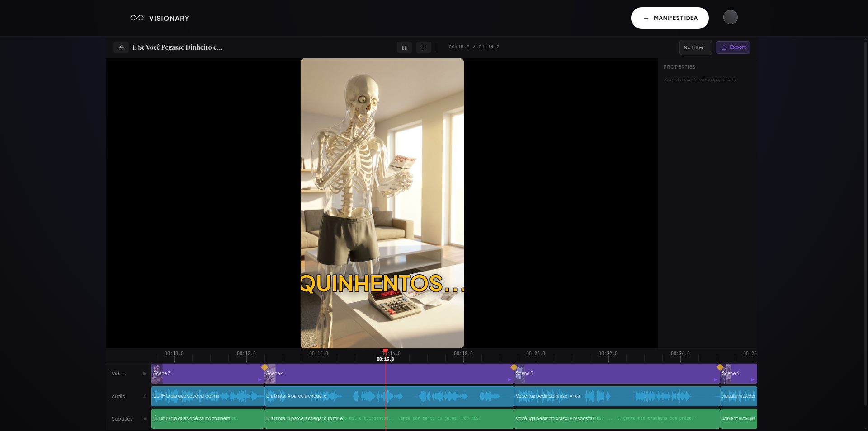Pause the video playback
Viewport: 868px width, 431px height.
pyautogui.click(x=405, y=47)
